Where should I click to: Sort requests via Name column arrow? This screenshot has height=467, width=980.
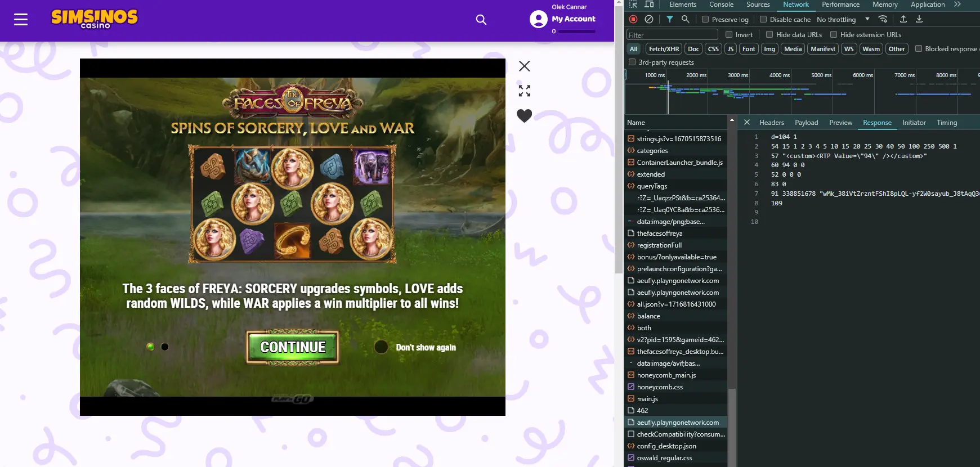732,120
